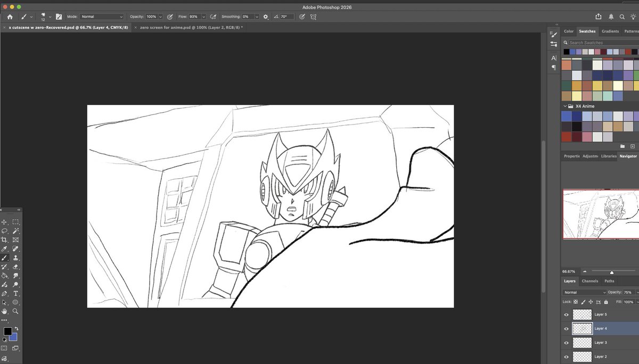Toggle pressure for size

click(x=302, y=16)
